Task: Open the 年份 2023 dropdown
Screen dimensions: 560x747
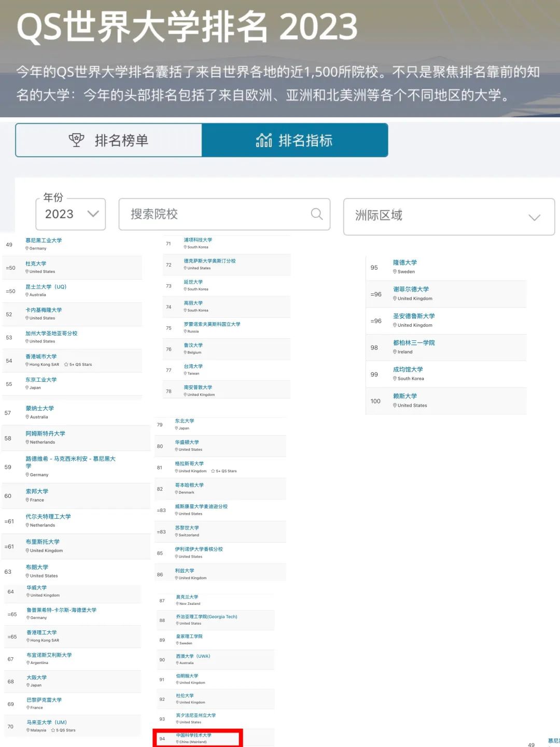Action: (x=71, y=214)
